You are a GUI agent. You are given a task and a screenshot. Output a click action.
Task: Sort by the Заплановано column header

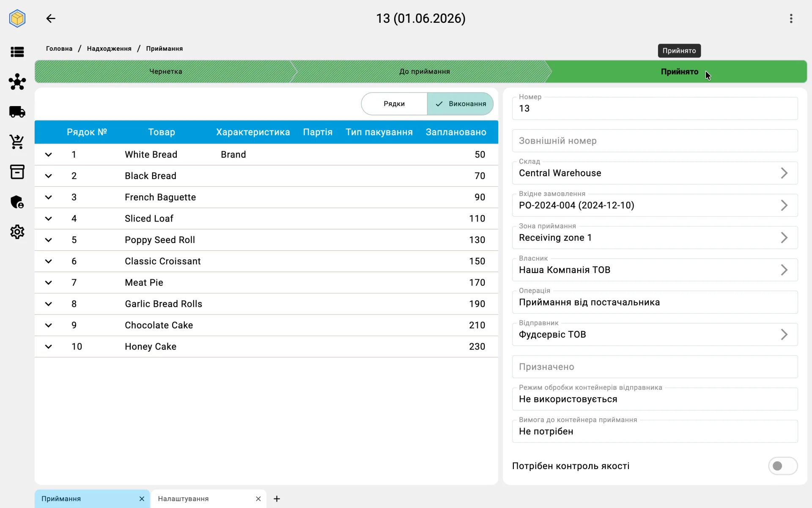click(x=456, y=132)
